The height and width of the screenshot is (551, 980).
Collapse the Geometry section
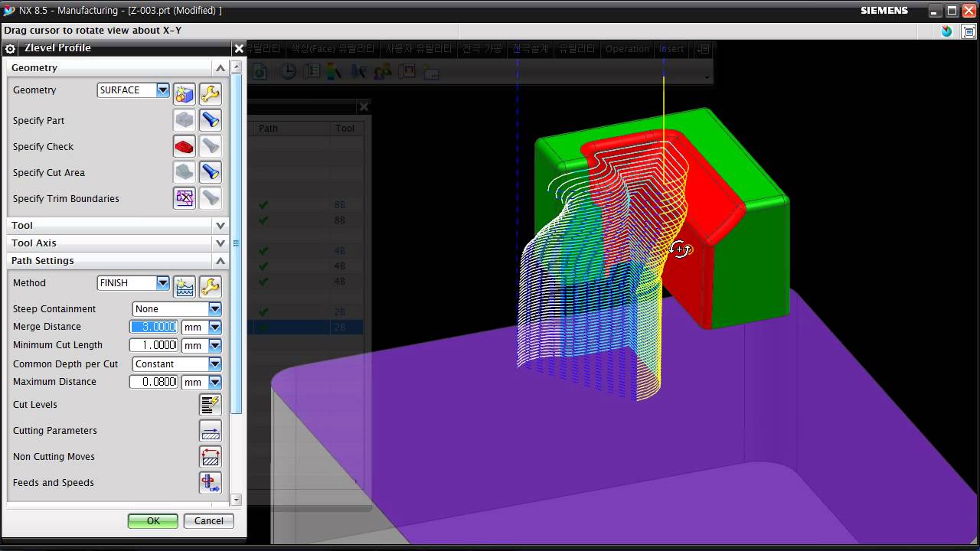point(220,68)
